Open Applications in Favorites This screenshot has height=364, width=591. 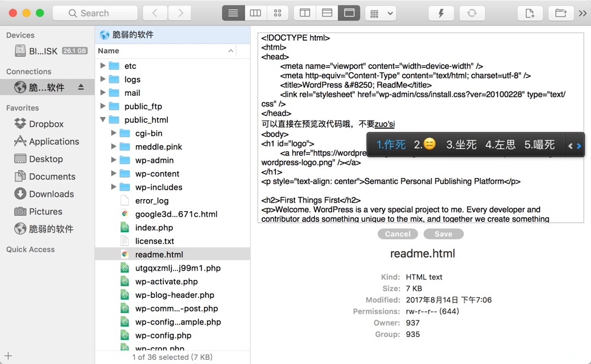coord(47,141)
